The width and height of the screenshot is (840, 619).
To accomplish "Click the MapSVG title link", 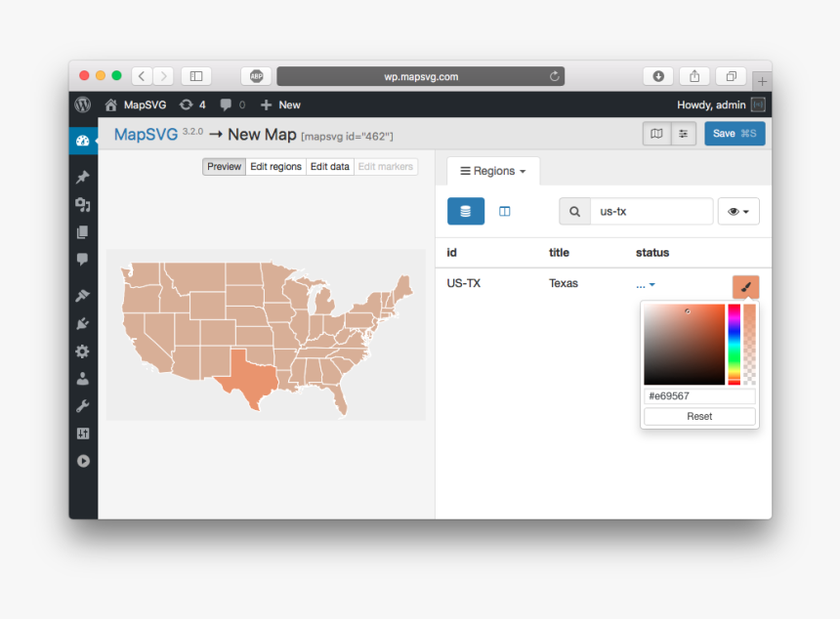I will coord(146,135).
